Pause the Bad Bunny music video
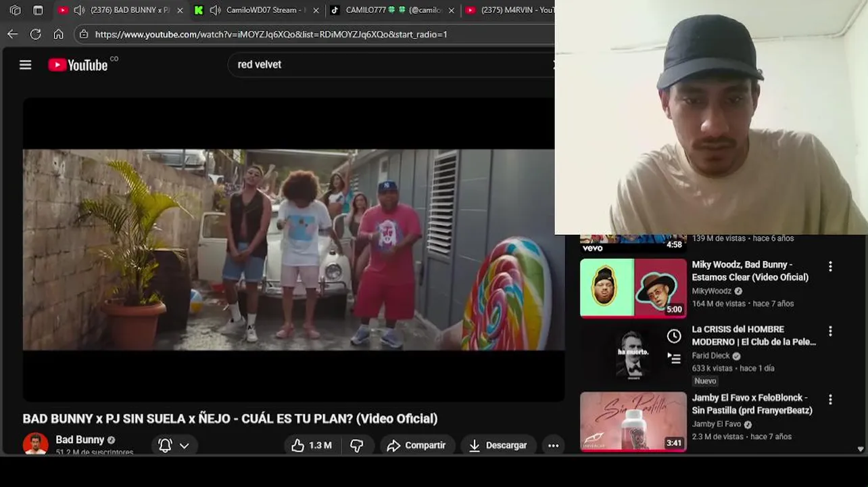The width and height of the screenshot is (868, 487). click(293, 250)
